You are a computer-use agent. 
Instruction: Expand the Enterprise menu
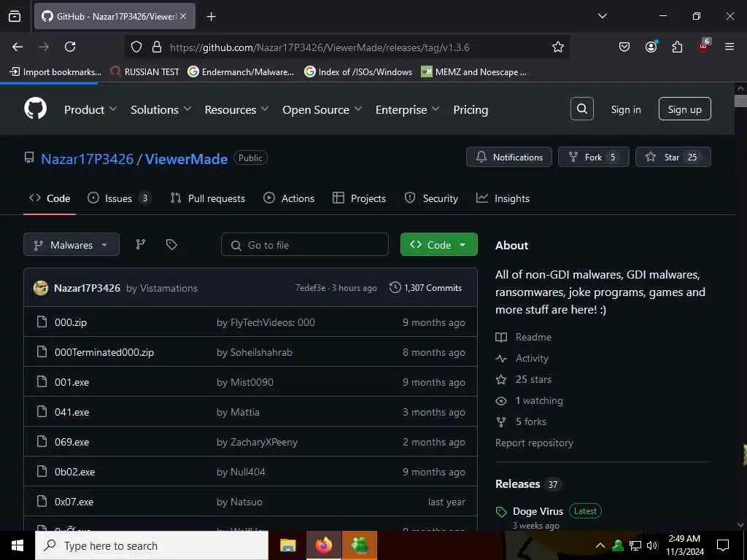(407, 109)
